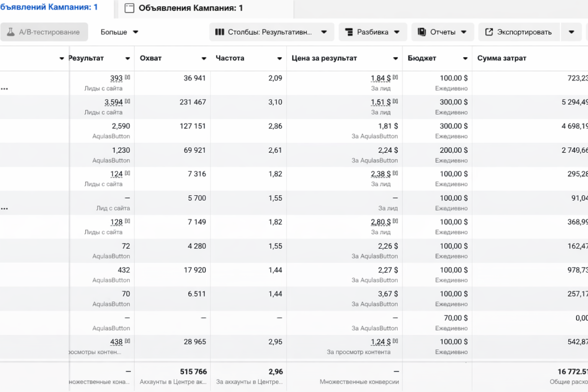The height and width of the screenshot is (392, 588).
Task: Select the группы объявлений Кампания: 1 tab
Action: point(49,7)
